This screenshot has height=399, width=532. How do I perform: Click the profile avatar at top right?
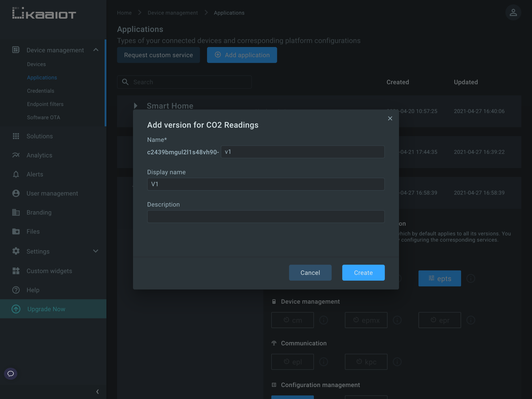pyautogui.click(x=513, y=12)
